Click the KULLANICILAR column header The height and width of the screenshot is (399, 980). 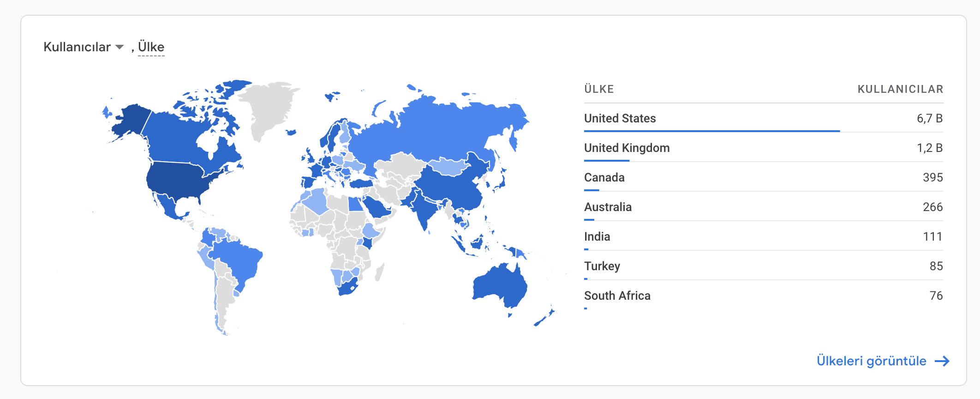[x=900, y=89]
